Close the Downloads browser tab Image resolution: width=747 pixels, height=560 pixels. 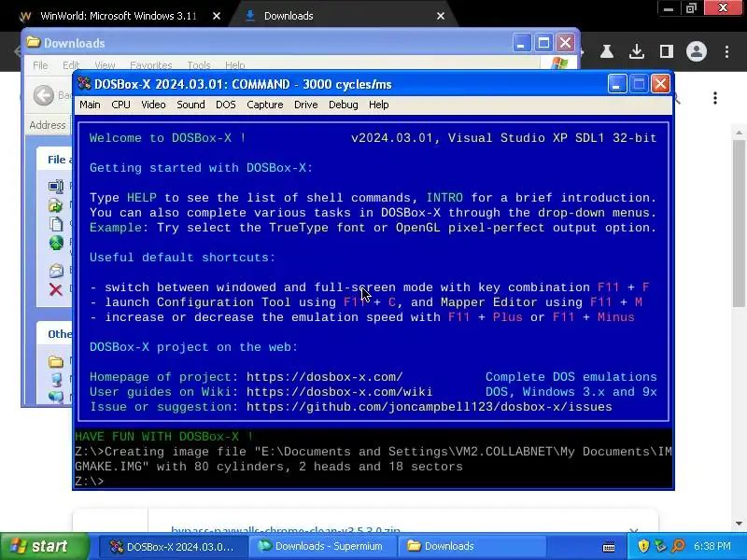click(x=441, y=16)
